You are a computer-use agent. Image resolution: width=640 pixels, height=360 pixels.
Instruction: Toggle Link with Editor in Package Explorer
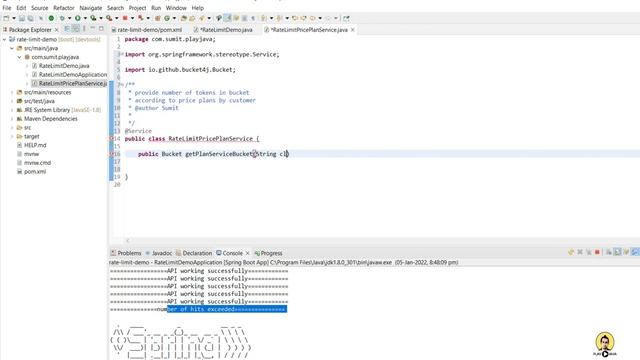76,29
